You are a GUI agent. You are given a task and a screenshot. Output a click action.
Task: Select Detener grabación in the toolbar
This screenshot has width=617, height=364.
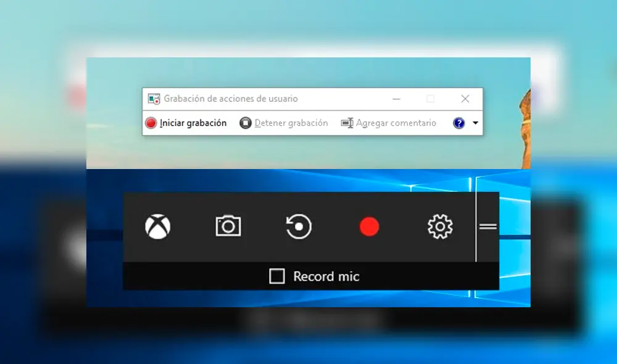coord(284,123)
